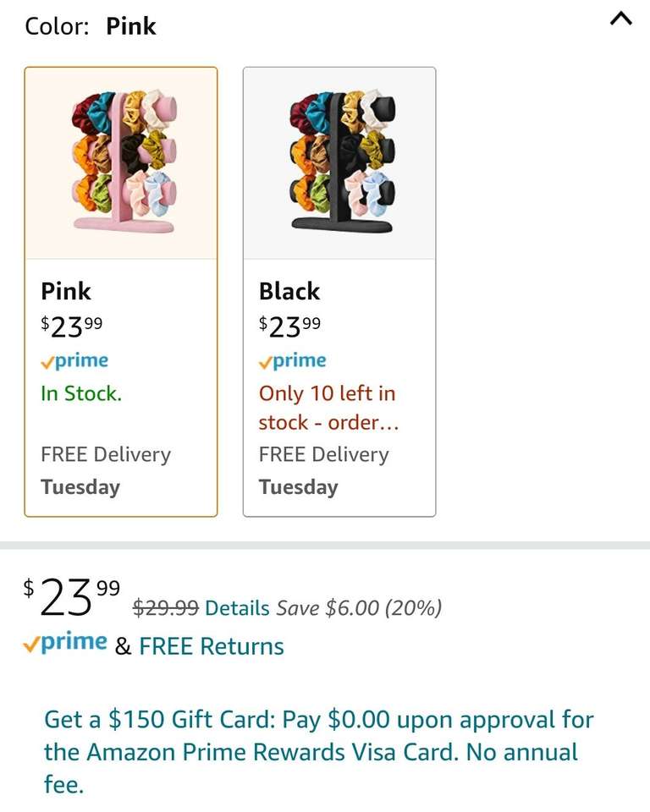Click the strikethrough $29.99 list price
Screen dimensions: 650x812
tap(166, 608)
